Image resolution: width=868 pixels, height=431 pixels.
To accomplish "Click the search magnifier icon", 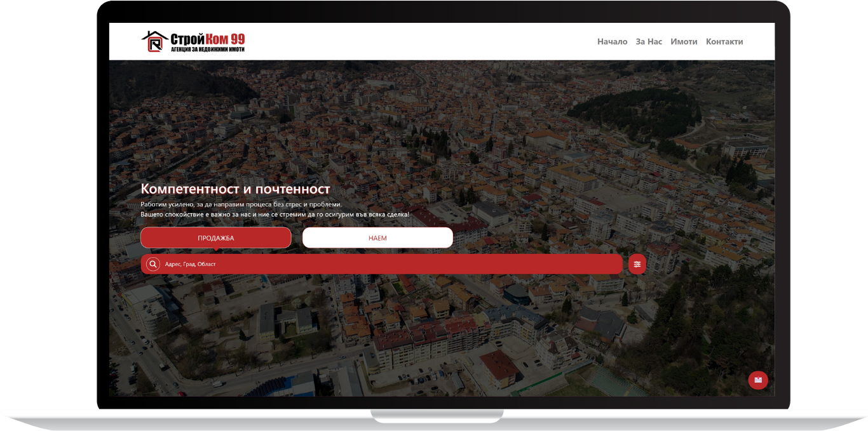I will point(153,264).
